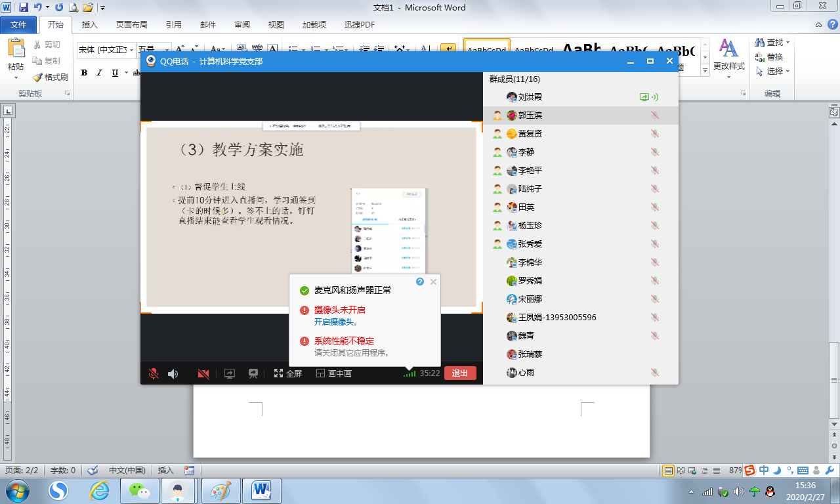Image resolution: width=840 pixels, height=504 pixels.
Task: Expand the font name dropdown 宋体
Action: click(132, 50)
